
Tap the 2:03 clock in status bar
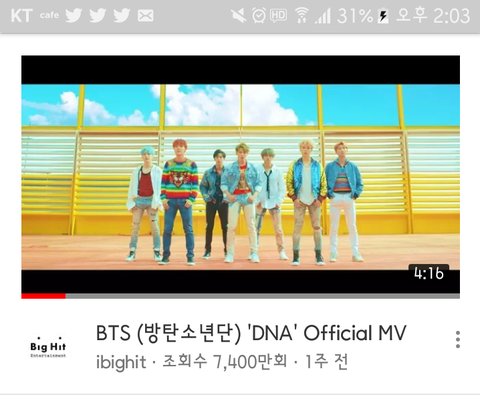(x=452, y=16)
